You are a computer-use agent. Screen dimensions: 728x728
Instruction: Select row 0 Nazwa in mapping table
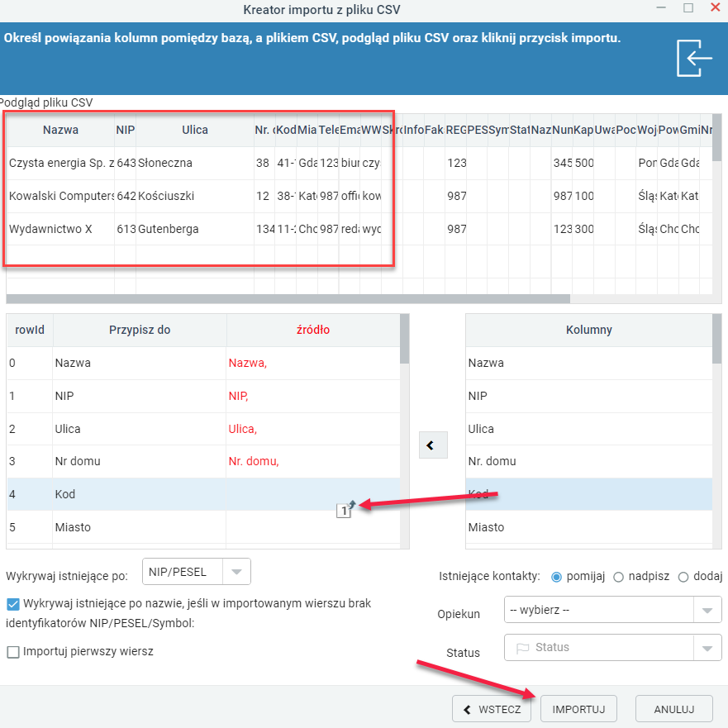(203, 363)
